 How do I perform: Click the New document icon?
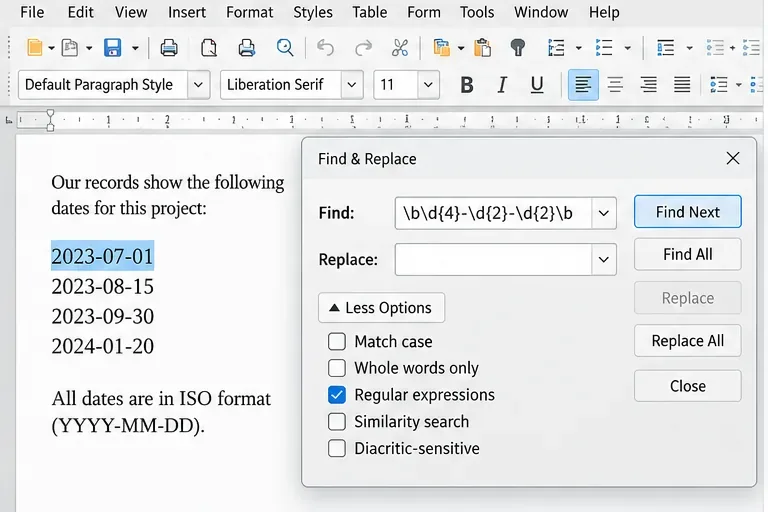click(35, 48)
